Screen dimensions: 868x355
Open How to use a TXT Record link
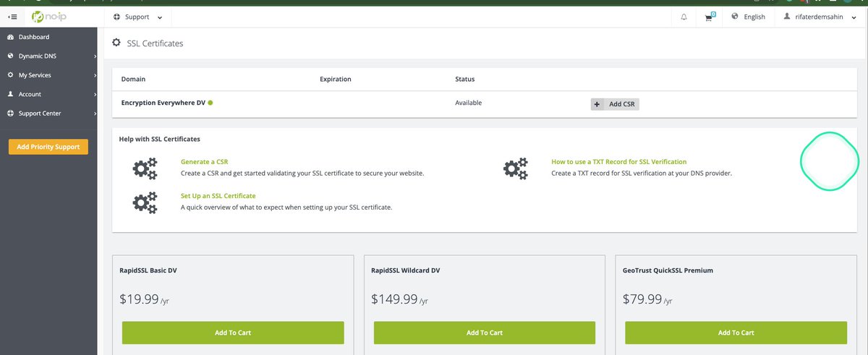tap(618, 162)
